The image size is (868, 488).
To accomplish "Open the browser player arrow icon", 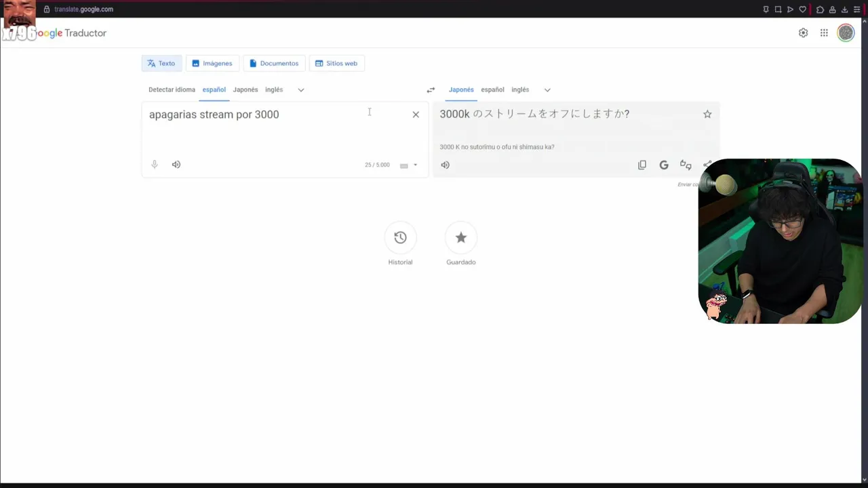I will pos(790,9).
